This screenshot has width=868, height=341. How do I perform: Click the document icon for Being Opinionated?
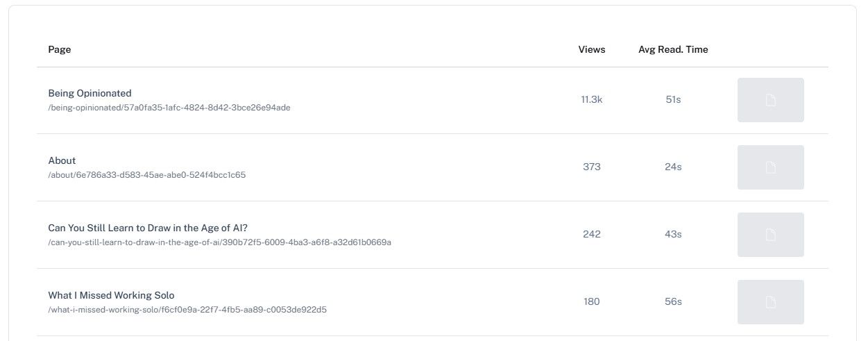pyautogui.click(x=770, y=100)
